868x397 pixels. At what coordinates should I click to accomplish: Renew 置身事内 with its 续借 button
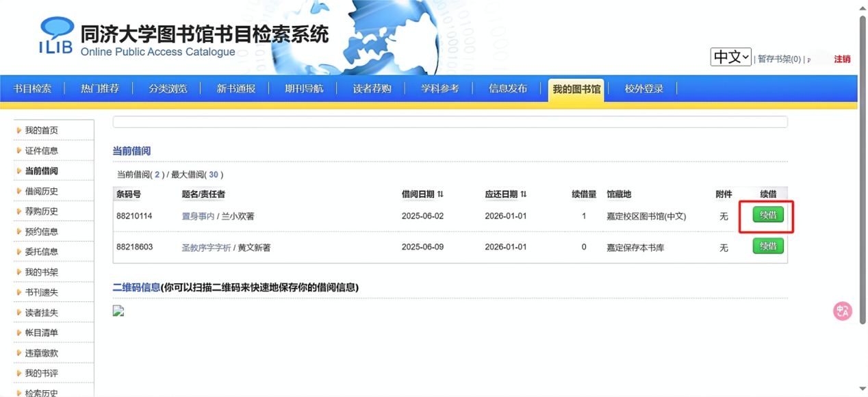click(x=768, y=215)
